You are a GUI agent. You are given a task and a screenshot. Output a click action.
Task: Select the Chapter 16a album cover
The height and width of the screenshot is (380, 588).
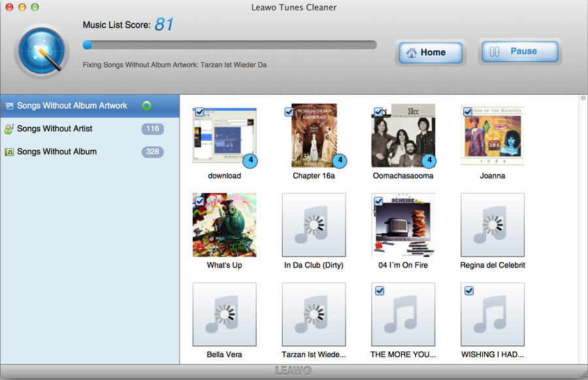(x=314, y=135)
